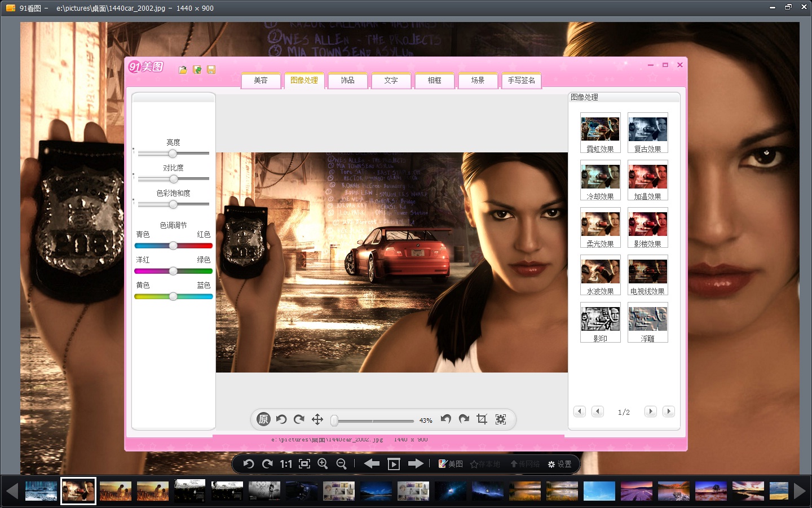Apply the 影楼效果 effect

(x=648, y=228)
